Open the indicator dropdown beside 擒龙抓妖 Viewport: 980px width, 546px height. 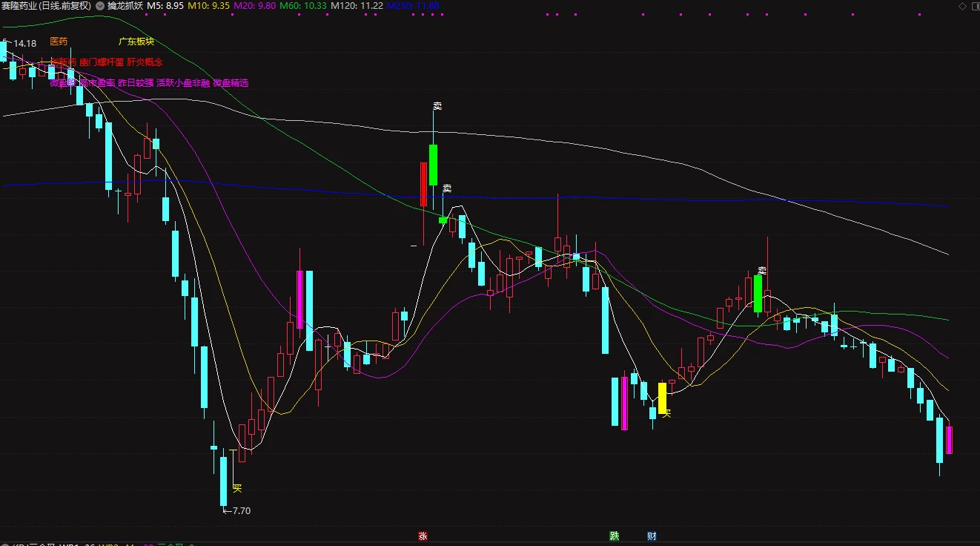pos(100,5)
